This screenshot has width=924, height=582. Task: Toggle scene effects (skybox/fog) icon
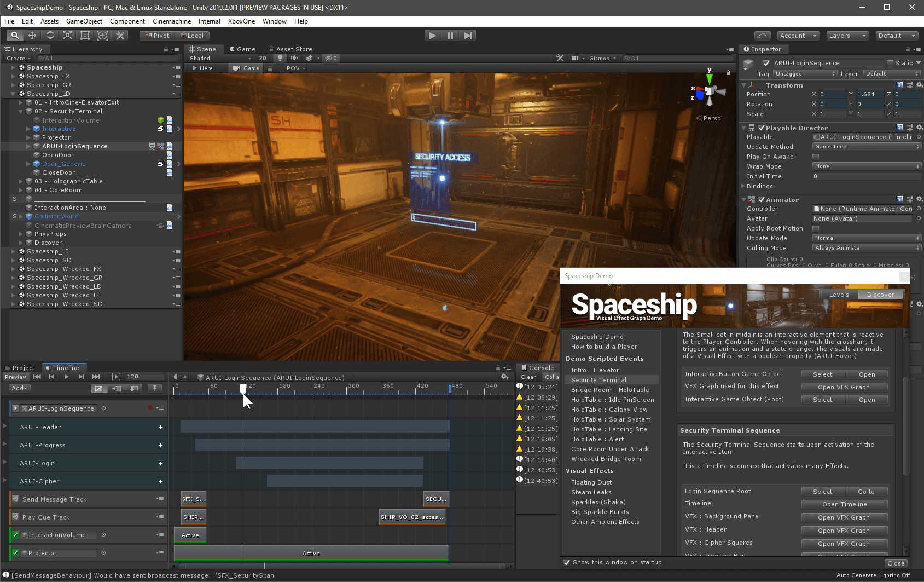309,58
